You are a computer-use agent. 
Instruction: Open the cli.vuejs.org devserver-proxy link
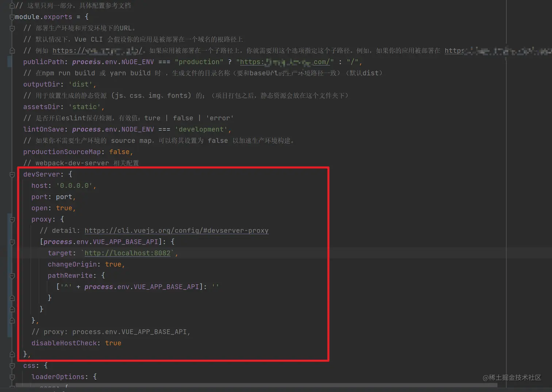pyautogui.click(x=176, y=231)
